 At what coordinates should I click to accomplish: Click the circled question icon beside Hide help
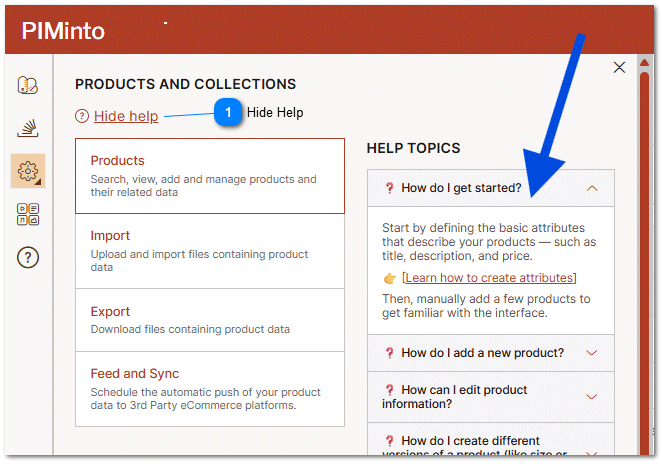click(x=82, y=117)
